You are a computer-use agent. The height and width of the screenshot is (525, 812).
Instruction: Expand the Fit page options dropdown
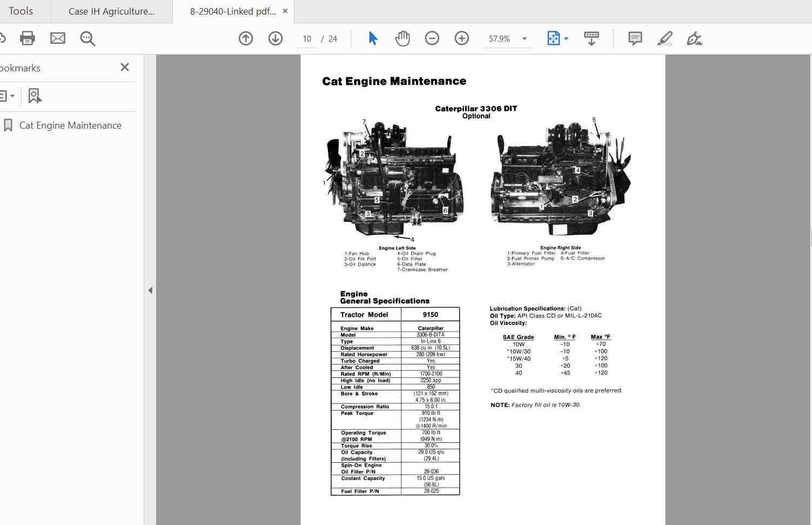pos(566,39)
